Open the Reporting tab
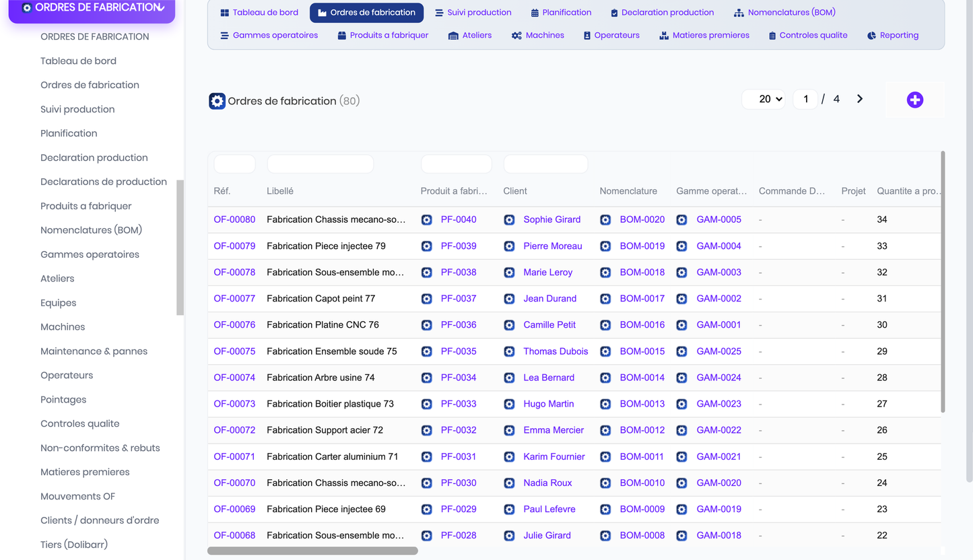Screen dimensions: 973x560 point(892,35)
